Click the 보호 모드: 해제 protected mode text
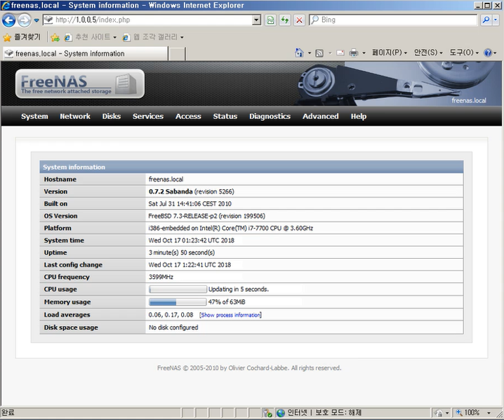Screen dimensions: 504x420 [338, 412]
